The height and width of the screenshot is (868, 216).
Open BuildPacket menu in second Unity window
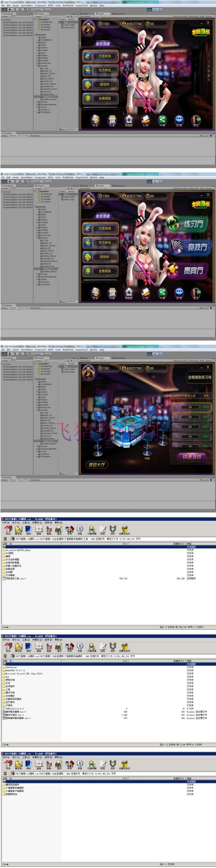coord(68,178)
